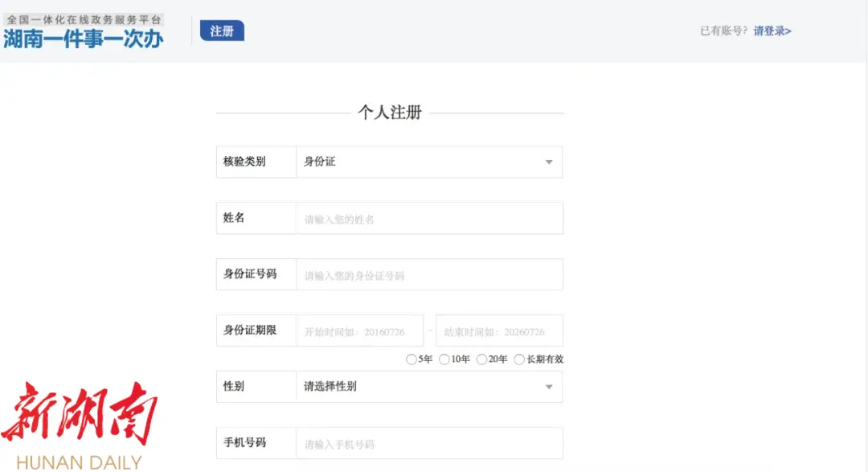The height and width of the screenshot is (472, 868).
Task: Click the 已有账号? text
Action: coord(724,31)
